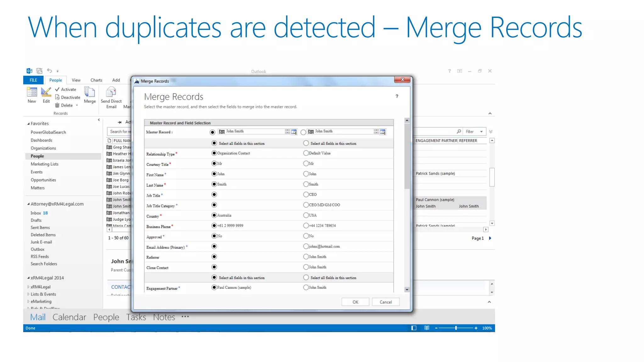Expand the eMarketing folder
The height and width of the screenshot is (362, 644).
tap(28, 301)
